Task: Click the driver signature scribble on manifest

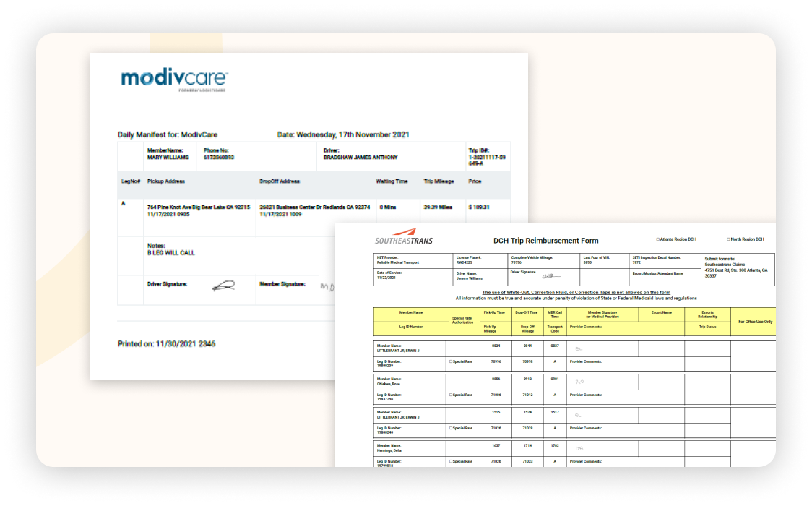Action: [223, 286]
